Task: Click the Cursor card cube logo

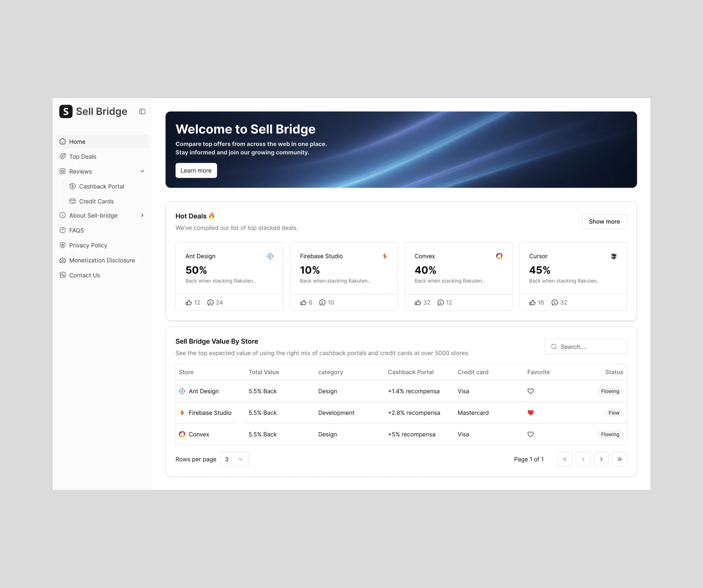Action: [614, 256]
